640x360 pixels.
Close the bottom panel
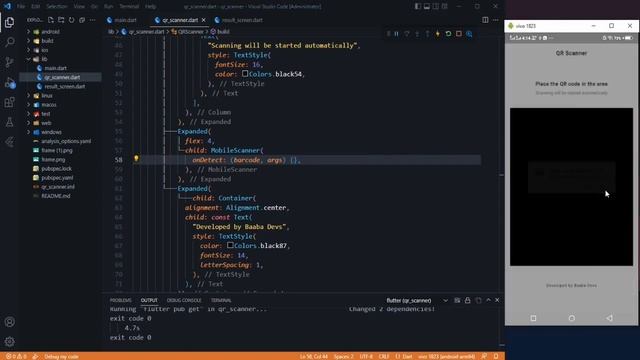point(497,300)
